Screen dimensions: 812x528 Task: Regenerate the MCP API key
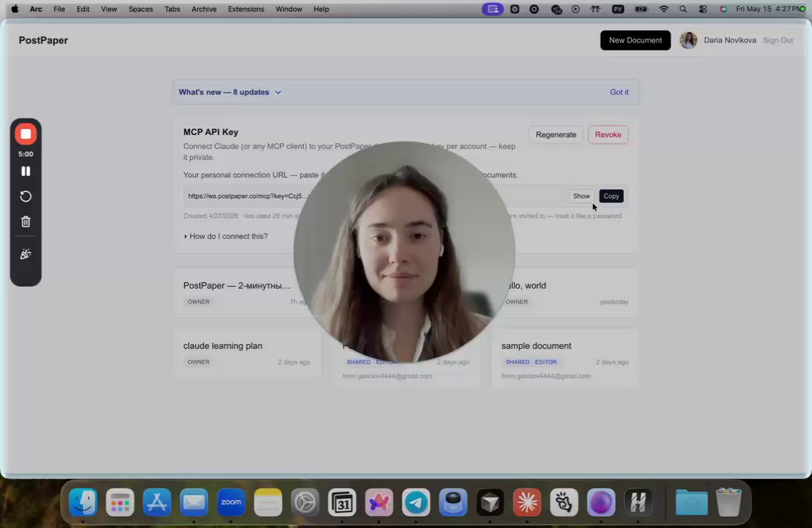pyautogui.click(x=556, y=134)
